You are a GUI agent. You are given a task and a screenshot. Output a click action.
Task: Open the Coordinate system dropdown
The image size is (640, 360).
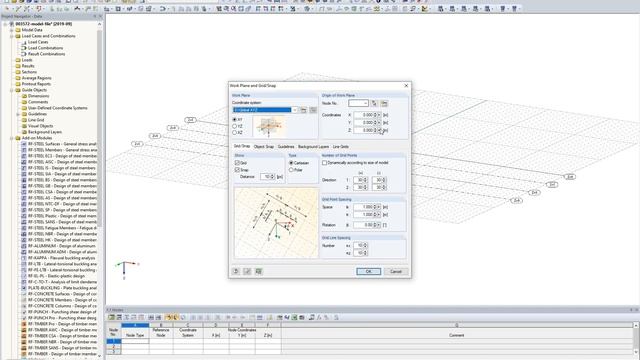click(x=295, y=110)
